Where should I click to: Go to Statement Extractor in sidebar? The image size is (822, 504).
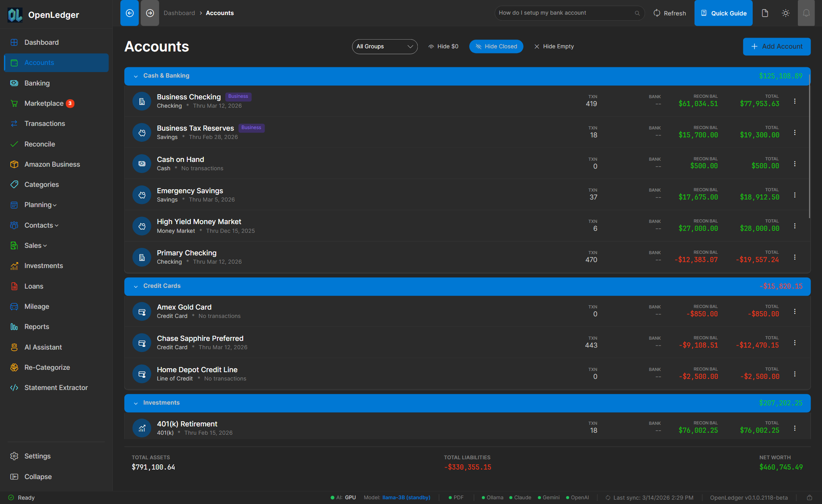[x=56, y=388]
